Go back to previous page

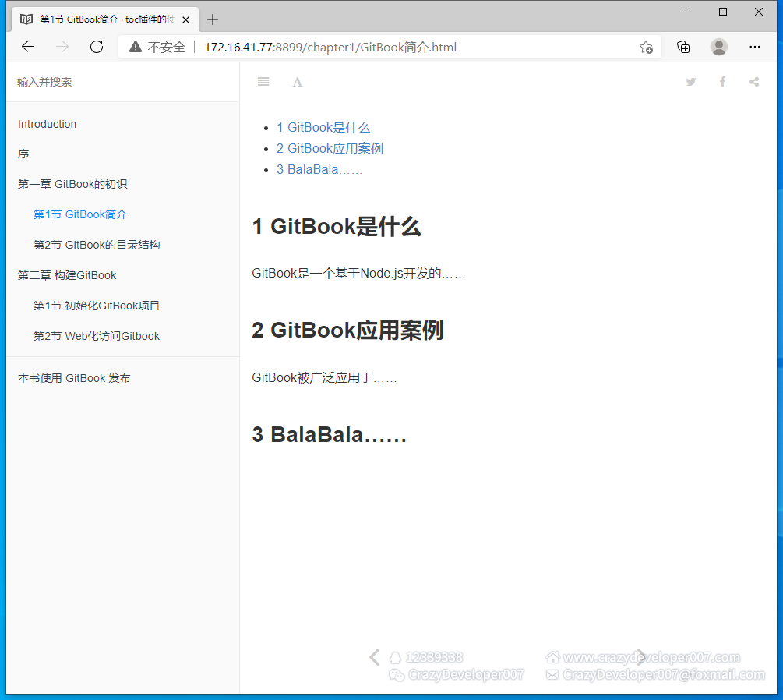(x=28, y=47)
